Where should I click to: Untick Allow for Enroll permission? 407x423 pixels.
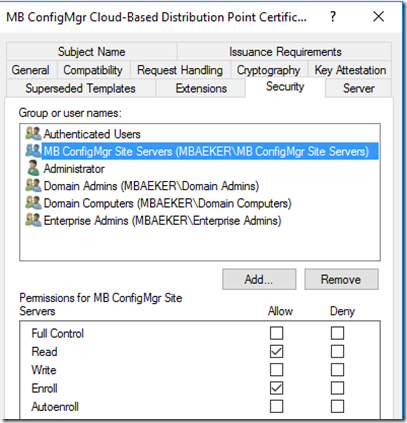pos(277,388)
